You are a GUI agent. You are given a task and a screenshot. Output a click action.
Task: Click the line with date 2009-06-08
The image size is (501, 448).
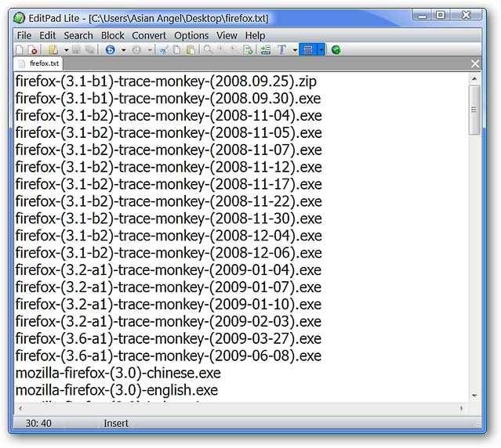(x=168, y=356)
